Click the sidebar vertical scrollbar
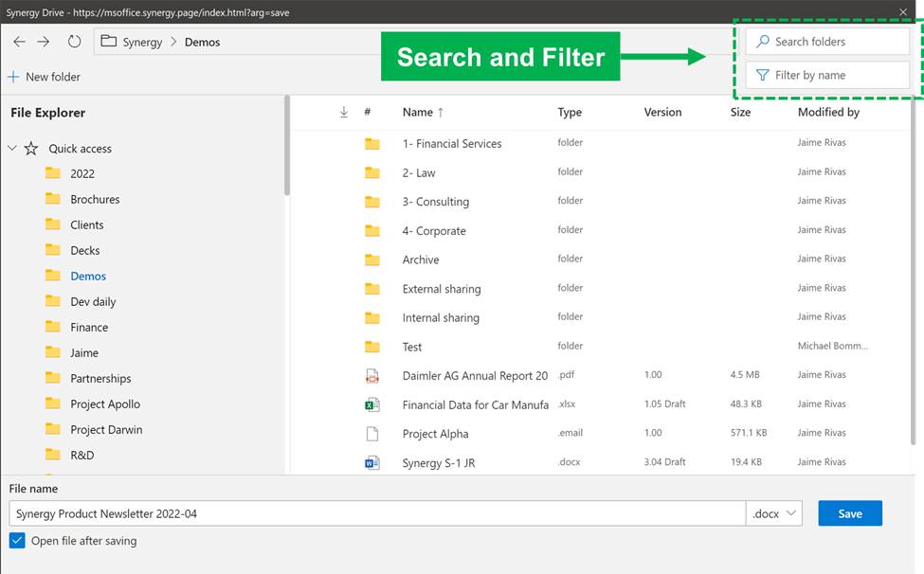 pos(287,146)
